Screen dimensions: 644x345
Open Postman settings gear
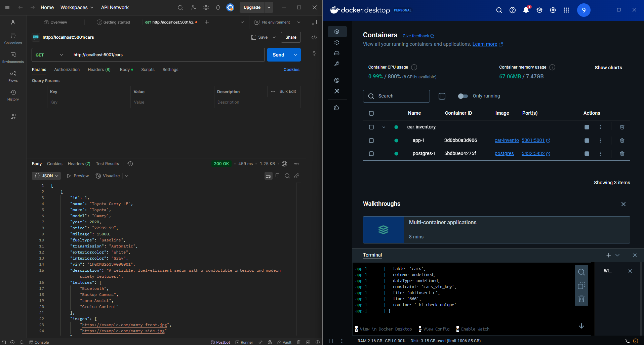coord(206,7)
